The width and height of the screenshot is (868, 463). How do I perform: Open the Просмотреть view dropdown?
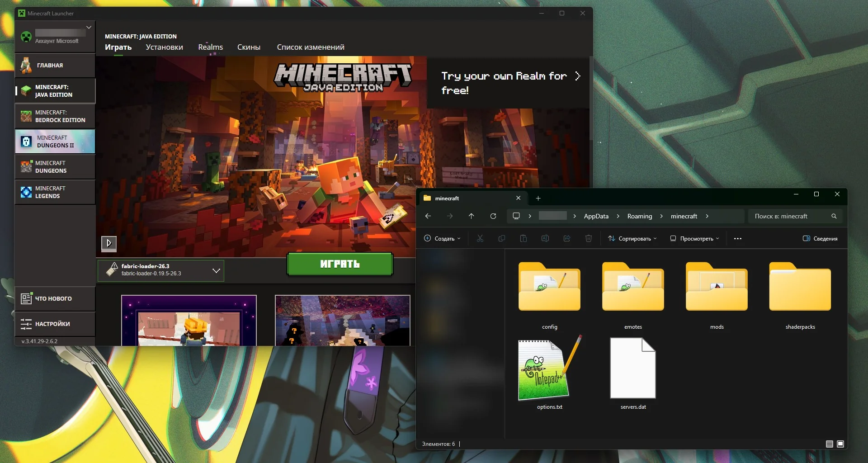pos(694,238)
